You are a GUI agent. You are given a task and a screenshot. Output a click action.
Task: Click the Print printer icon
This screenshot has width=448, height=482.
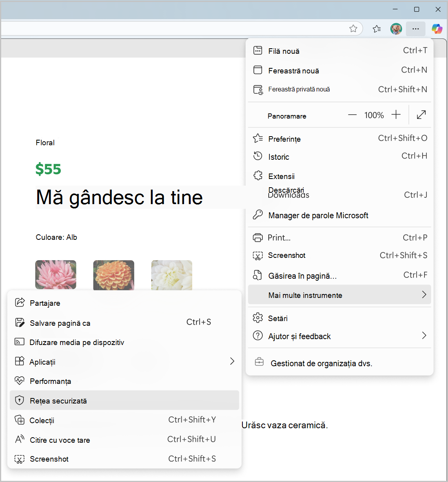258,237
